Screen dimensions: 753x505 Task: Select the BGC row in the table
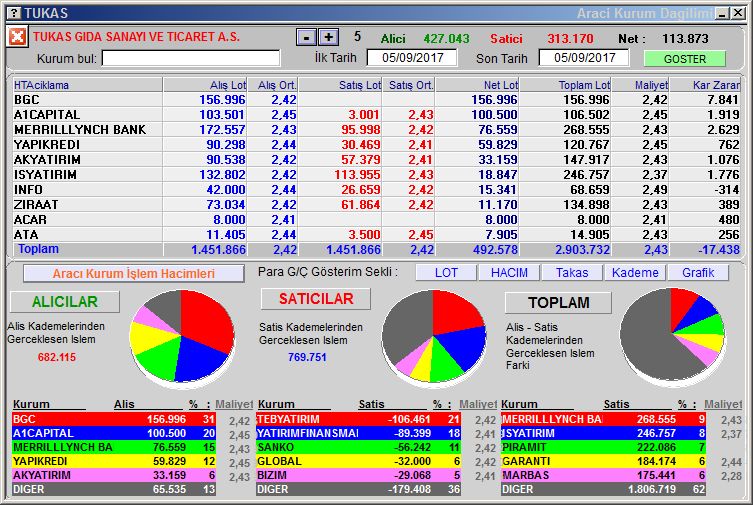376,100
